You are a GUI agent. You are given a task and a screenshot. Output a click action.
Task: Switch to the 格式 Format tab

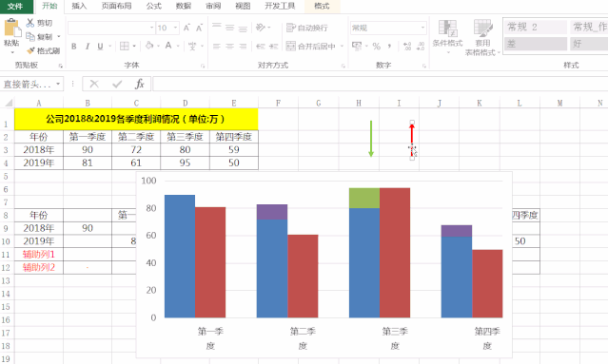coord(322,6)
